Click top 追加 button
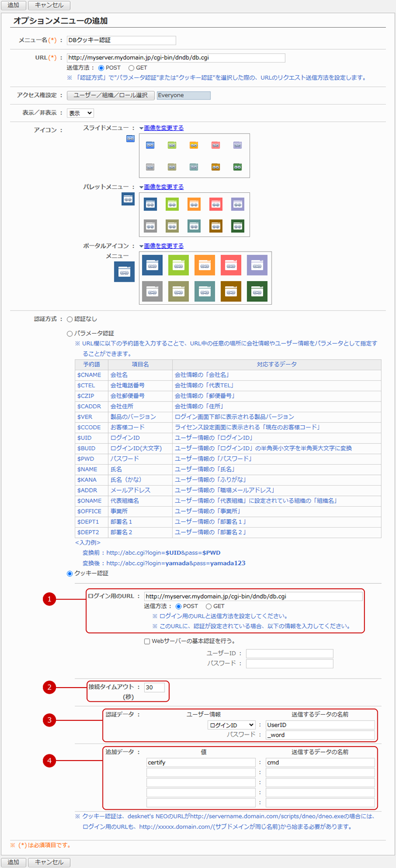 tap(12, 5)
